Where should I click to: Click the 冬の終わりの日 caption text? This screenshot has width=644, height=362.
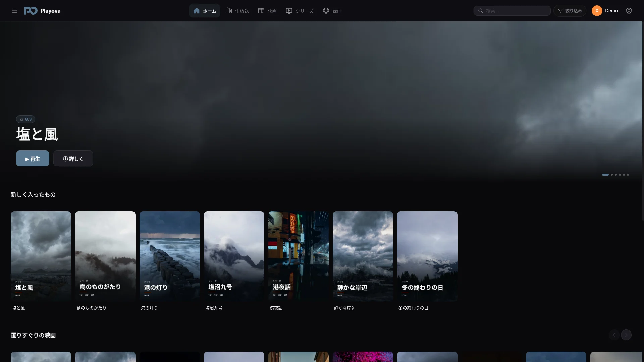[413, 308]
